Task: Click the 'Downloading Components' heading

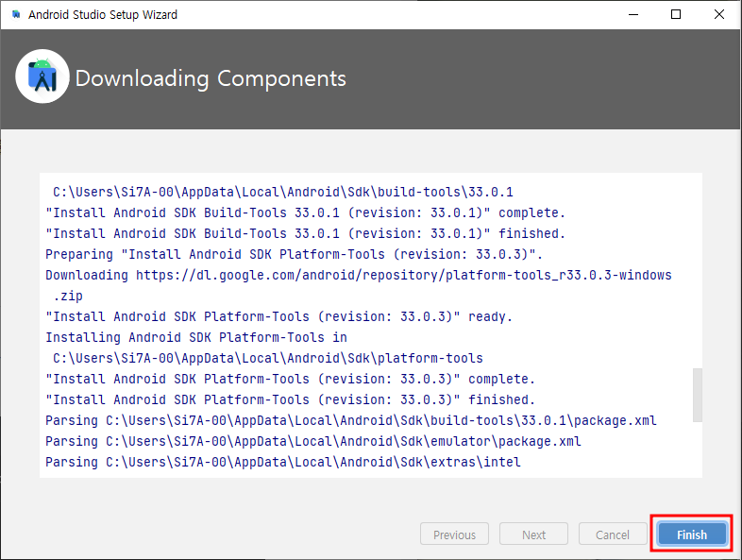Action: (x=211, y=78)
